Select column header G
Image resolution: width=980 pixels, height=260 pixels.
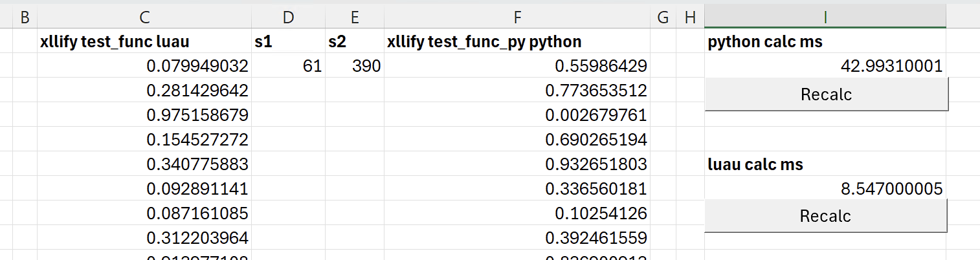662,18
